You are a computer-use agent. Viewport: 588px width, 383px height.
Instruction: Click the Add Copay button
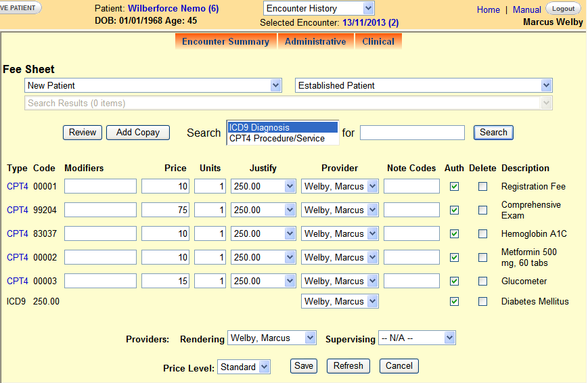[x=138, y=133]
